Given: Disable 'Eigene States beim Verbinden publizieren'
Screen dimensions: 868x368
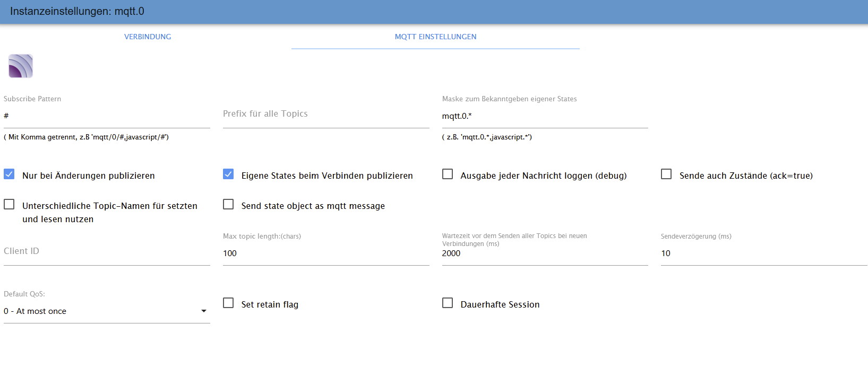Looking at the screenshot, I should click(228, 174).
